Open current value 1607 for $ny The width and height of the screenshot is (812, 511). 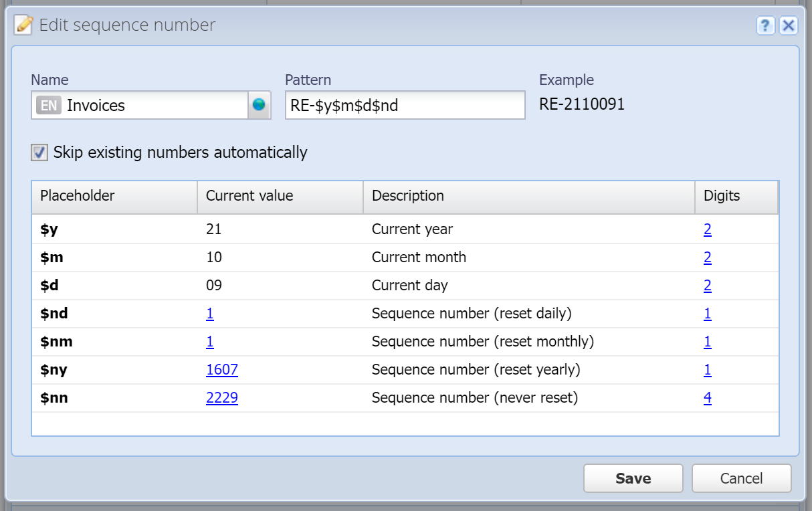click(222, 369)
